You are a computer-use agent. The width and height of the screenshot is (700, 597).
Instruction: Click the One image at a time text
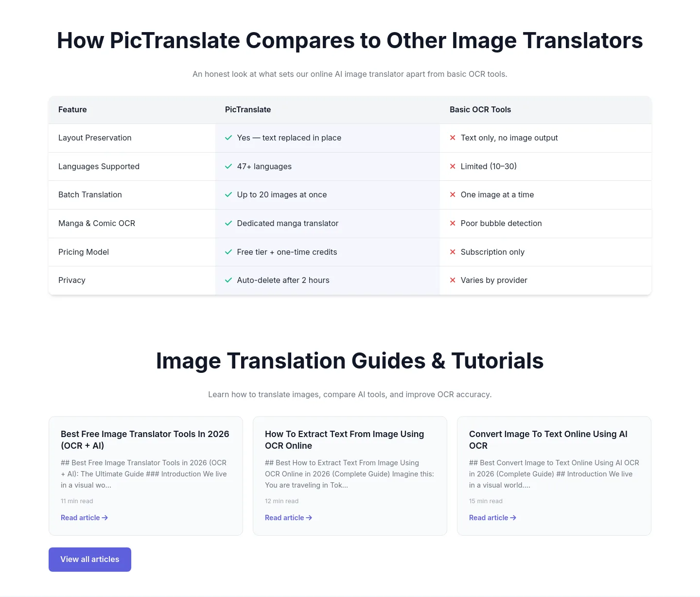(497, 194)
